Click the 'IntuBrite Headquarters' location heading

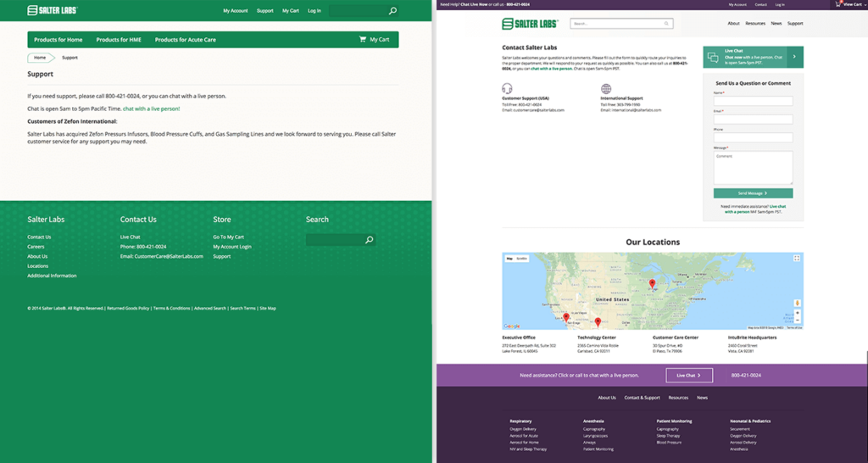pyautogui.click(x=753, y=337)
